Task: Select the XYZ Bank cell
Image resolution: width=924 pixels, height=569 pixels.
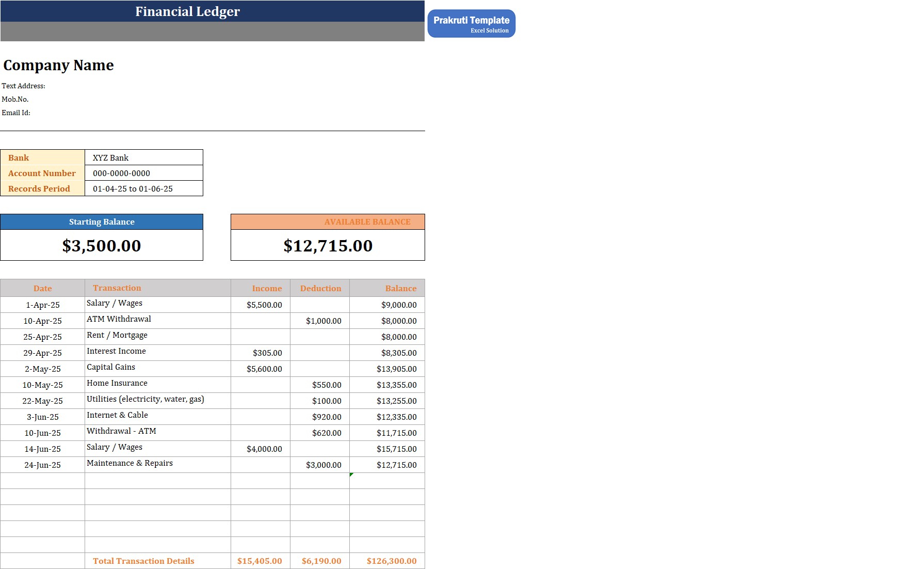Action: (x=144, y=157)
